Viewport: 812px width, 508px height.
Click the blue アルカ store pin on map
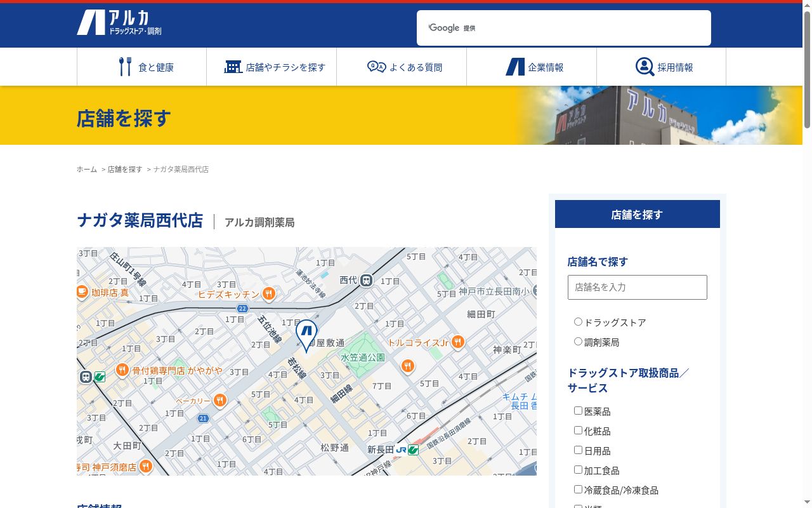[306, 335]
